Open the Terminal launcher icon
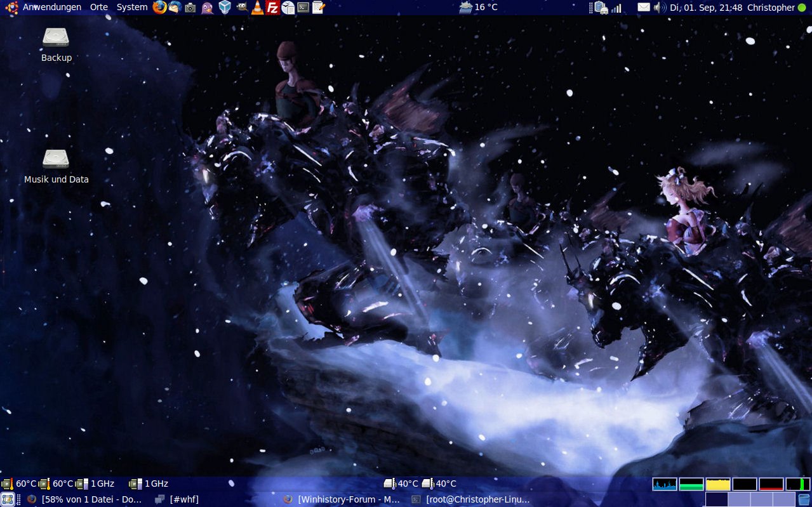The image size is (812, 507). click(x=303, y=8)
